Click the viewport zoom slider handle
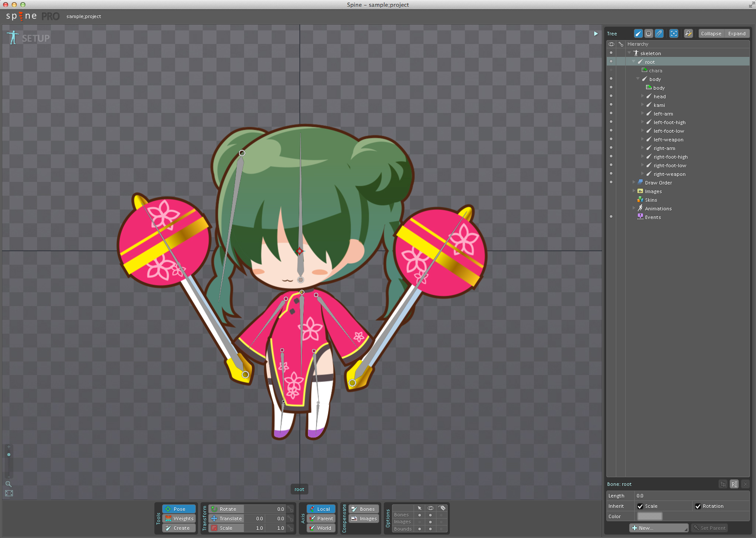This screenshot has height=538, width=756. click(9, 454)
